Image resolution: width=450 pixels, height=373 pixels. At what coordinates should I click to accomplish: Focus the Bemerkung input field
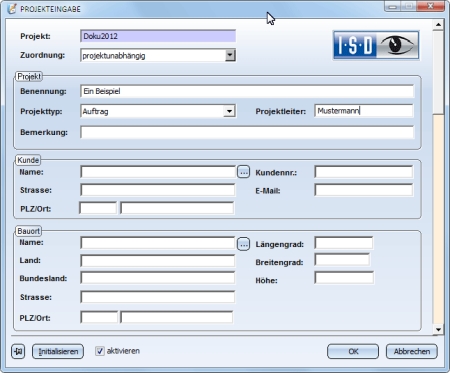pos(247,132)
